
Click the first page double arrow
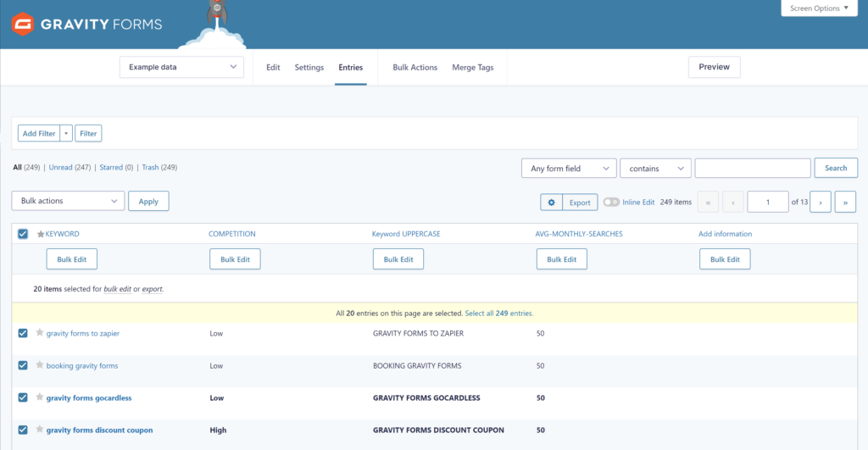tap(708, 202)
